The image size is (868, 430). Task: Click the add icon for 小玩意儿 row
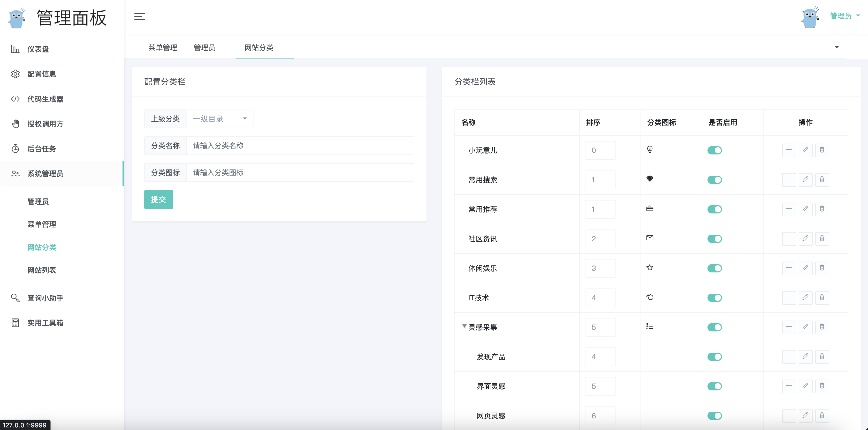pyautogui.click(x=788, y=150)
